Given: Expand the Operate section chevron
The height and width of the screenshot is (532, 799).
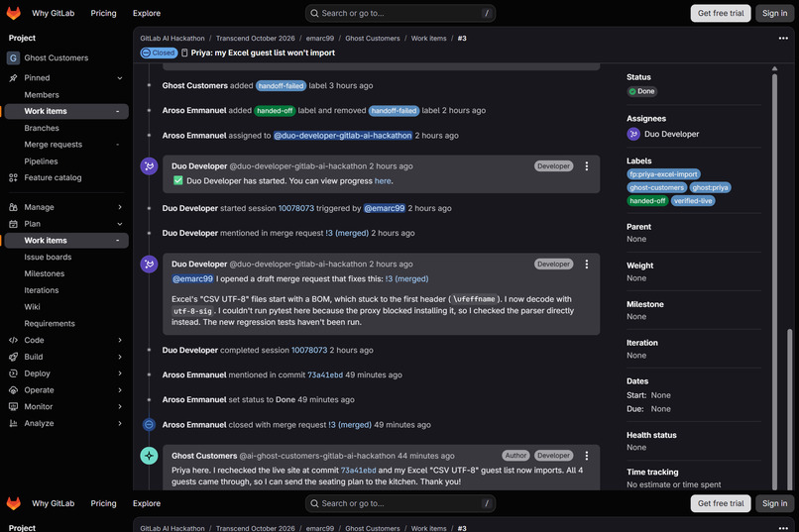Looking at the screenshot, I should 120,390.
